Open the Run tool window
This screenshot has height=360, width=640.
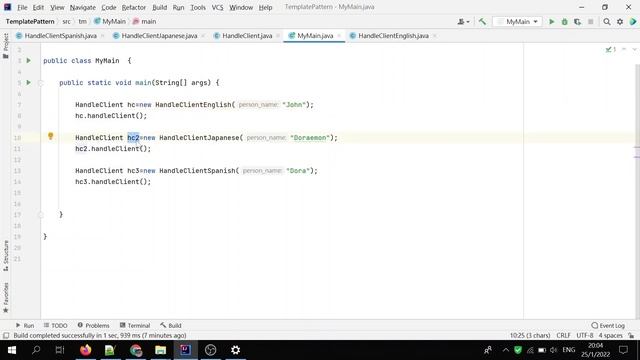point(25,325)
